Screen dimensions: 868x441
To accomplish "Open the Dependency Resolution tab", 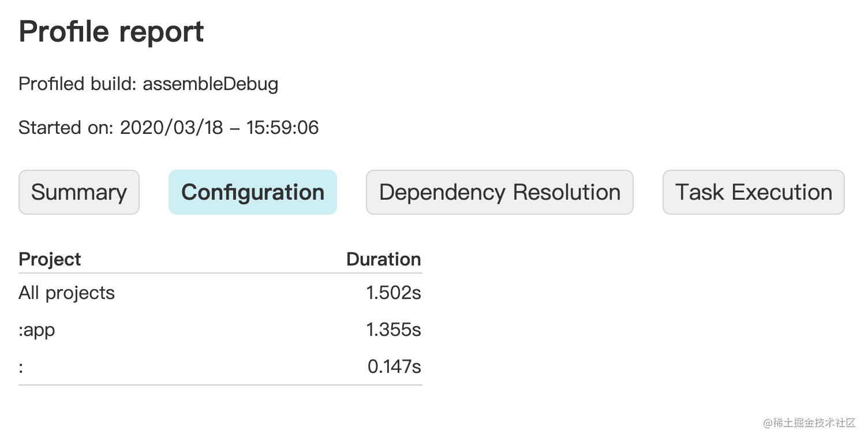I will (500, 192).
